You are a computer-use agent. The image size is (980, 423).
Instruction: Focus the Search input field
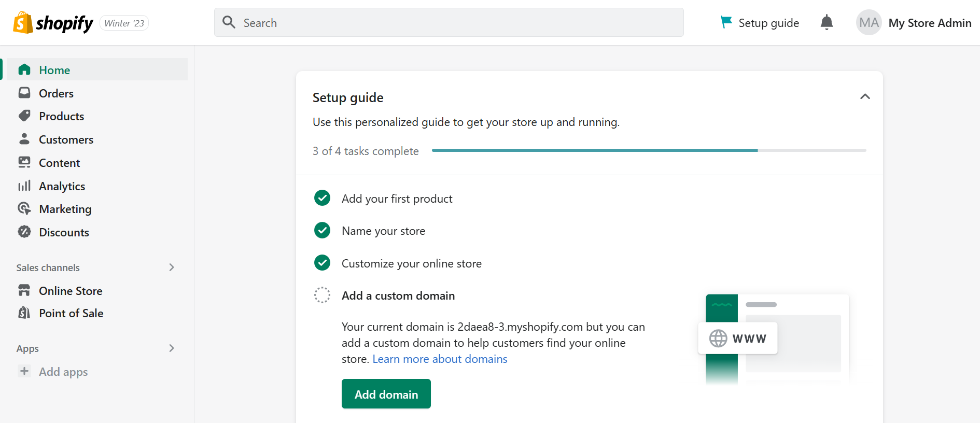(x=449, y=22)
